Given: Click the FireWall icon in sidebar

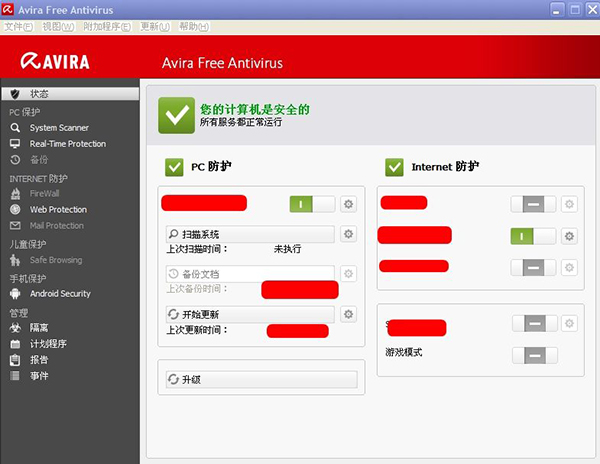Looking at the screenshot, I should coord(15,194).
